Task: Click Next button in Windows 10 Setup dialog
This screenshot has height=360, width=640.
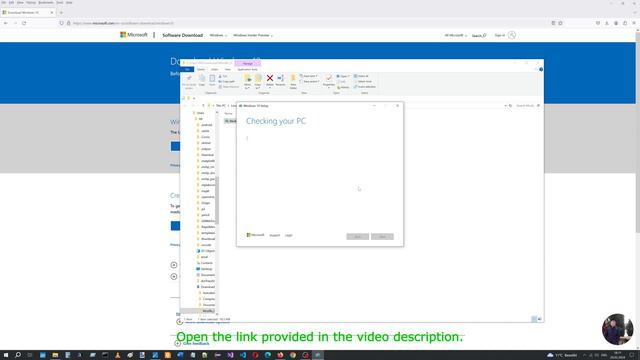Action: [x=382, y=237]
